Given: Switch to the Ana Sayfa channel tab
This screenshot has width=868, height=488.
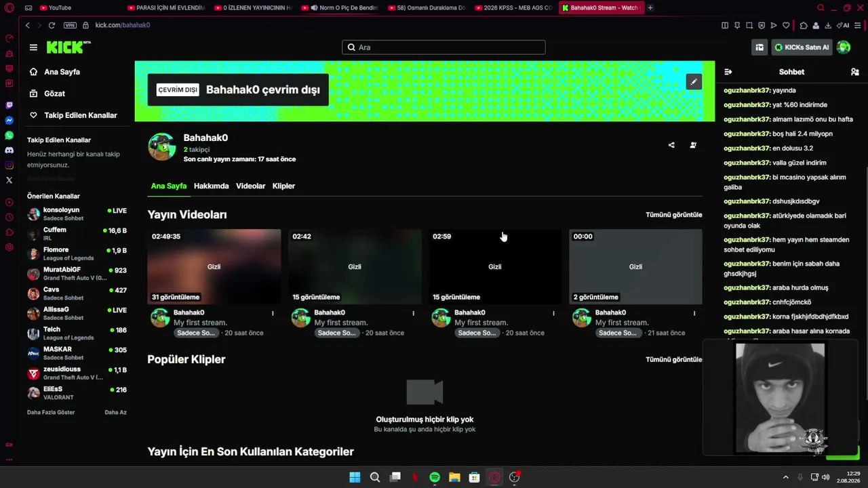Looking at the screenshot, I should [x=169, y=186].
